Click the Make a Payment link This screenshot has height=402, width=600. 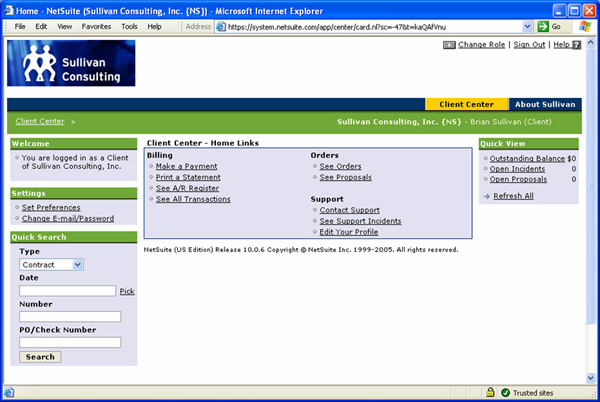pos(186,166)
